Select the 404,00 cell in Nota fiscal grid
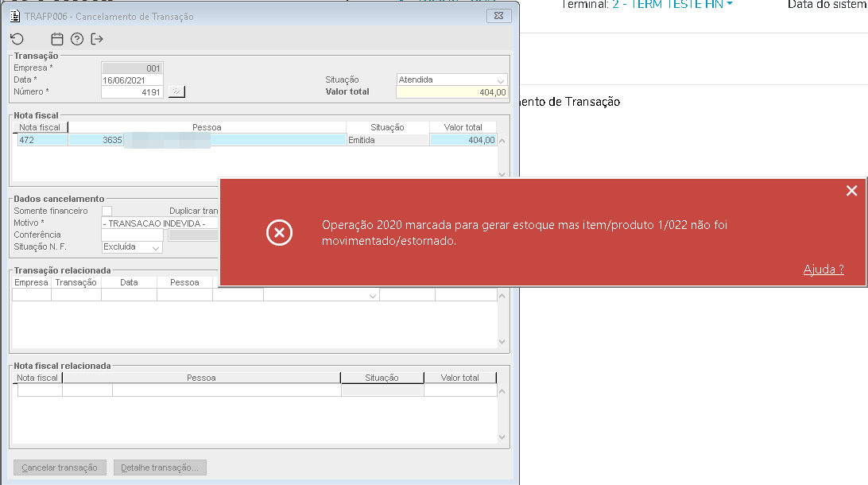This screenshot has height=485, width=868. coord(463,140)
